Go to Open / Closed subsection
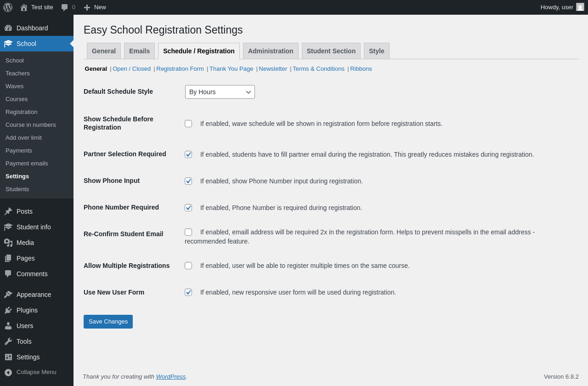Viewport: 588px width, 386px height. click(x=131, y=69)
